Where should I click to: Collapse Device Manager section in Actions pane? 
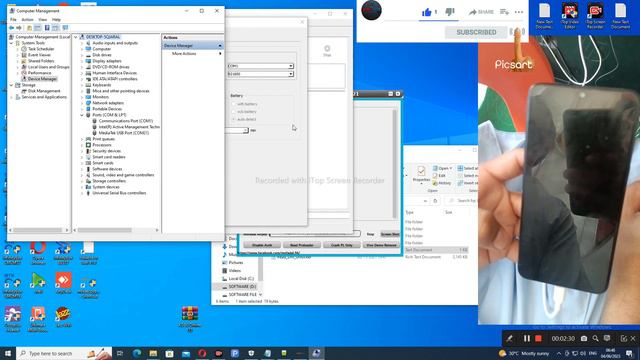[x=220, y=46]
